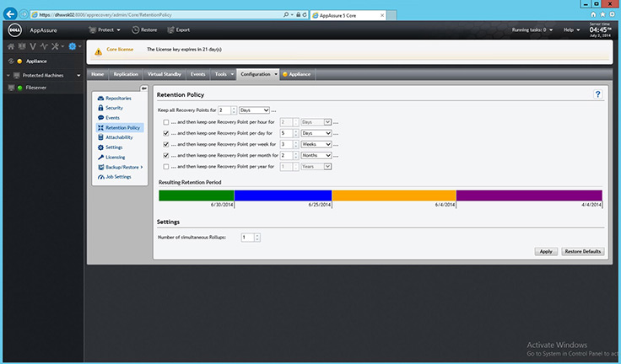
Task: Click the green retention period bar segment
Action: [x=197, y=195]
